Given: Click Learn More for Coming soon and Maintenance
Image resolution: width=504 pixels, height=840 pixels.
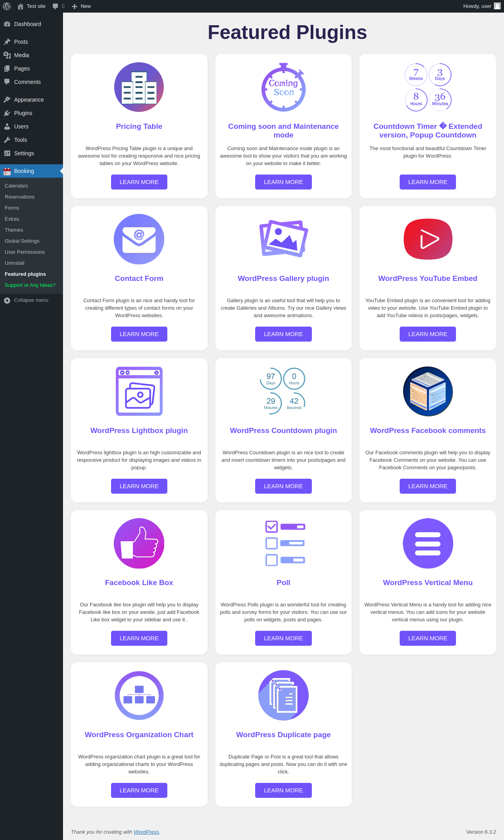Looking at the screenshot, I should coord(283,182).
